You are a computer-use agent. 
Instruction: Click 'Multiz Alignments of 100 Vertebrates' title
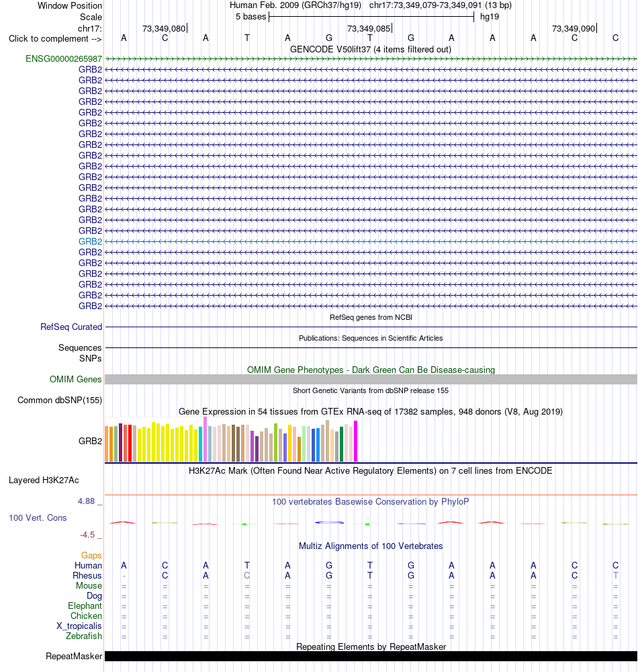(x=371, y=546)
